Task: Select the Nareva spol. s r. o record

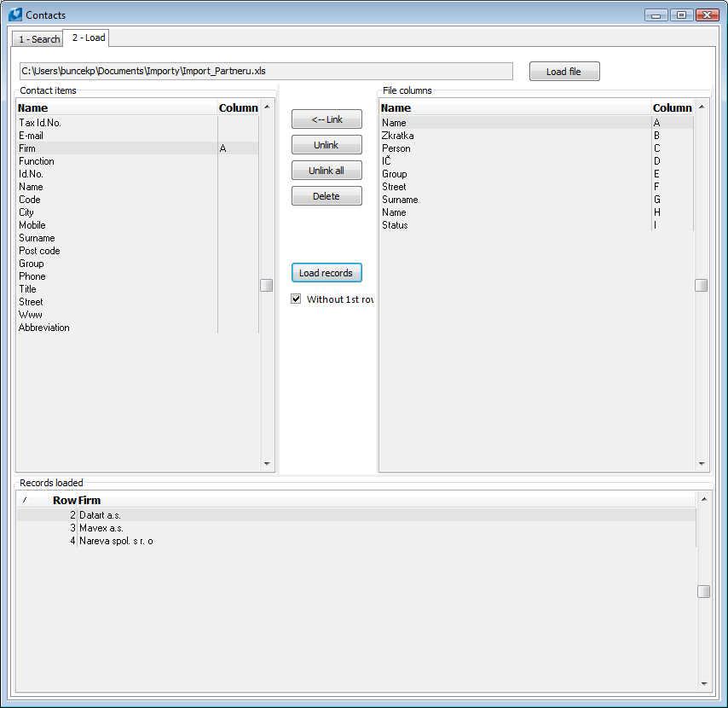Action: (356, 541)
